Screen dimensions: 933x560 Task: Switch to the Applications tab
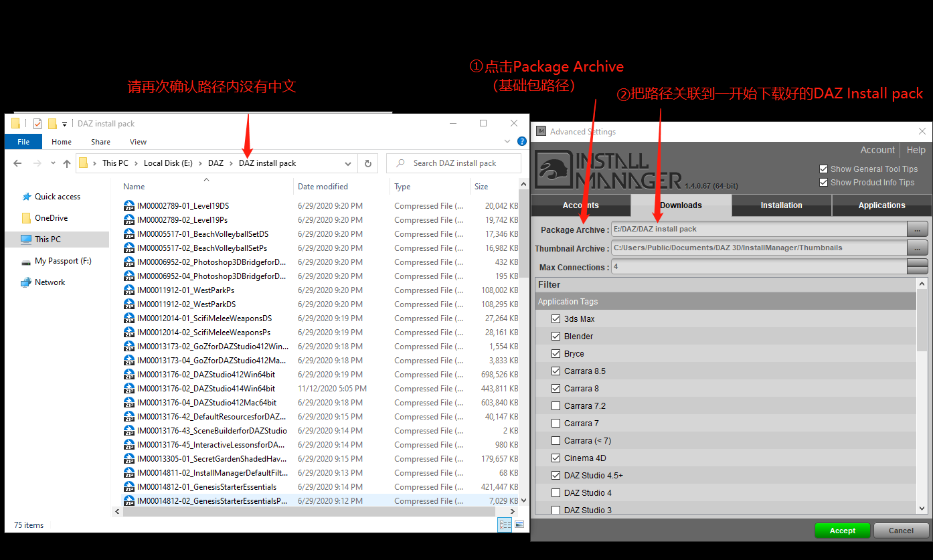pyautogui.click(x=881, y=205)
